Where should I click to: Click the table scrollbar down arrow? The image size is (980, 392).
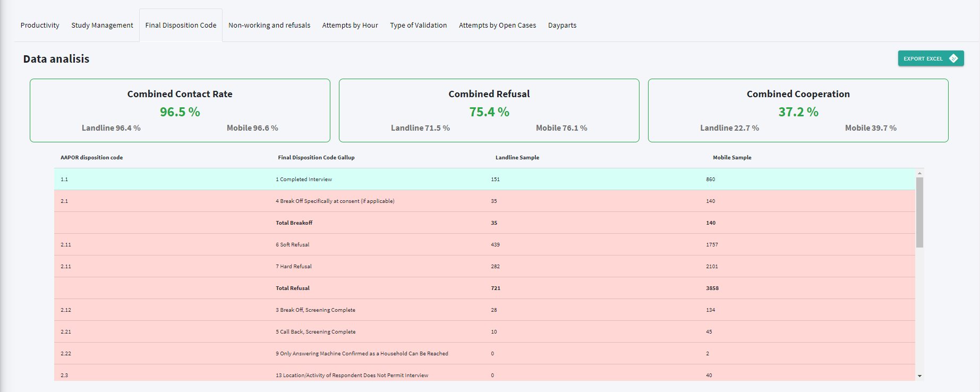click(x=919, y=376)
